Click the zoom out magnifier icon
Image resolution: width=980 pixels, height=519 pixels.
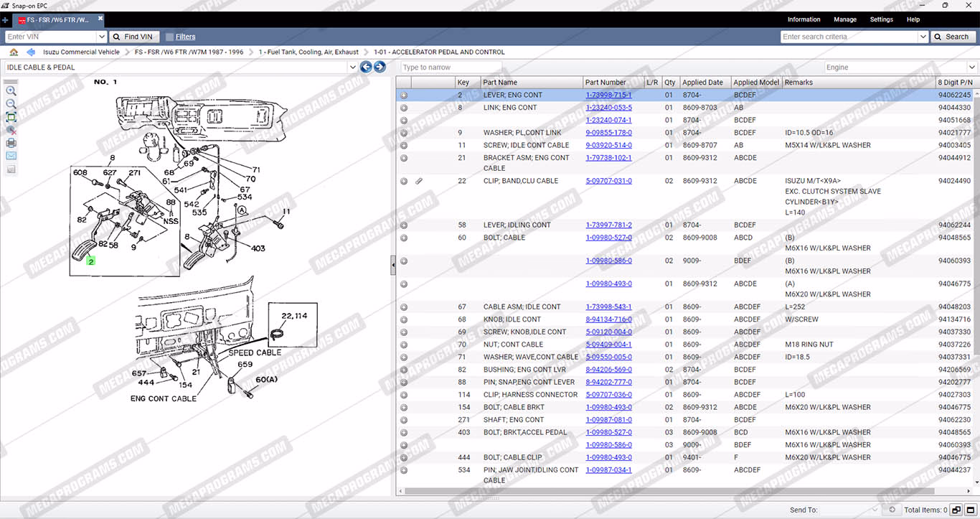pyautogui.click(x=11, y=104)
